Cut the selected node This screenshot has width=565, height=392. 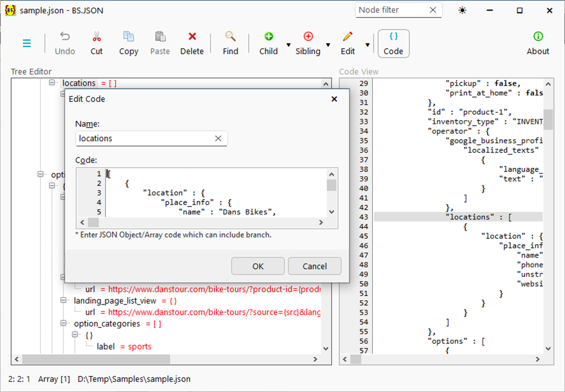pyautogui.click(x=97, y=43)
